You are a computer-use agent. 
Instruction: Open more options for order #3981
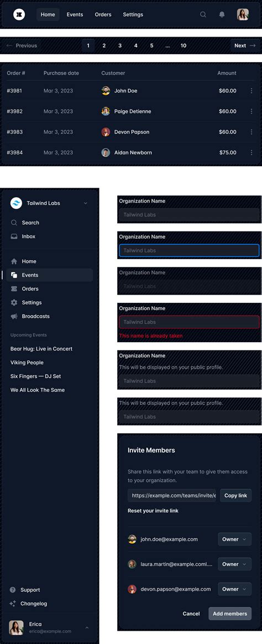(251, 91)
